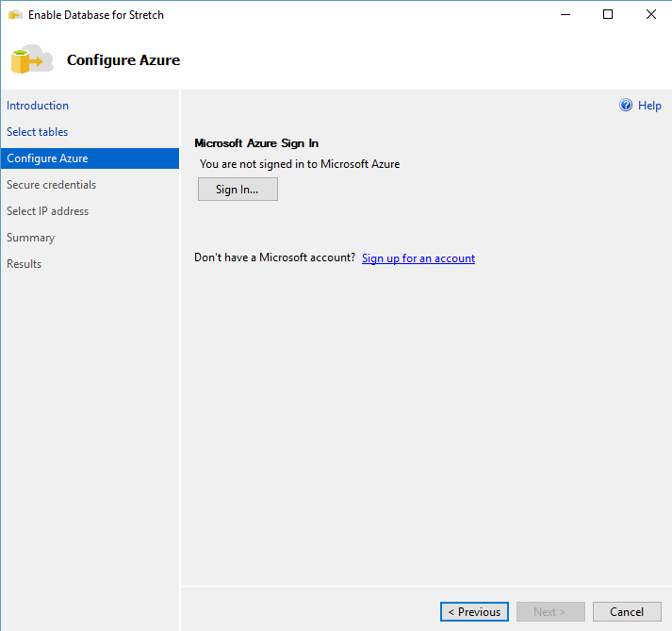
Task: Click the Configure Azure header database icon
Action: pos(32,59)
